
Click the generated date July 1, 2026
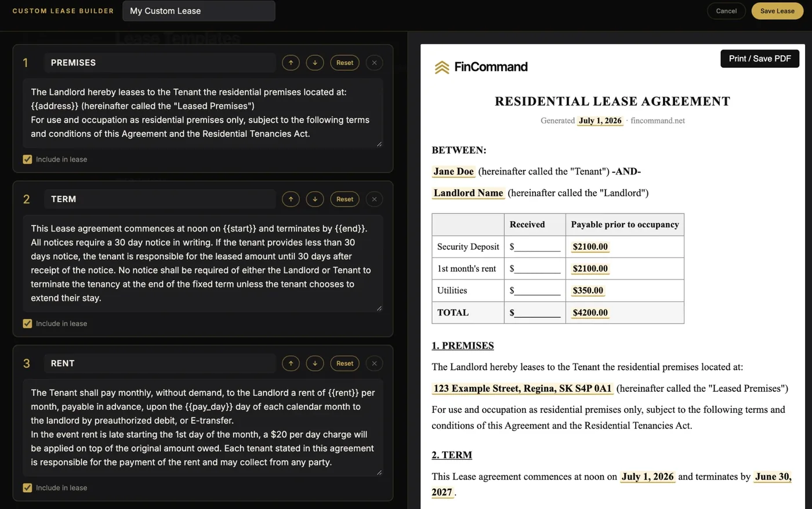(x=600, y=121)
